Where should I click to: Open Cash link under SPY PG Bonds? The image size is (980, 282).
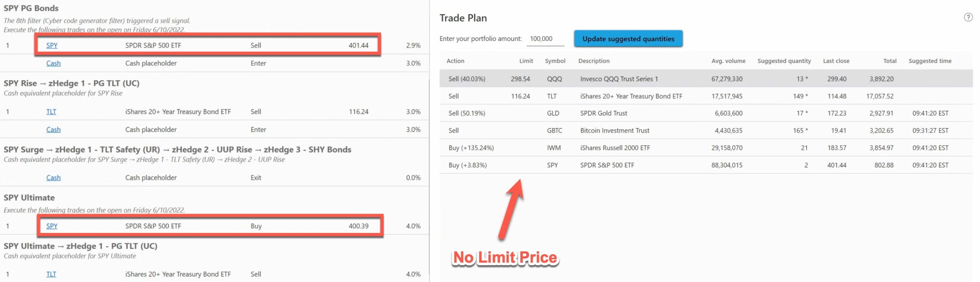[53, 63]
